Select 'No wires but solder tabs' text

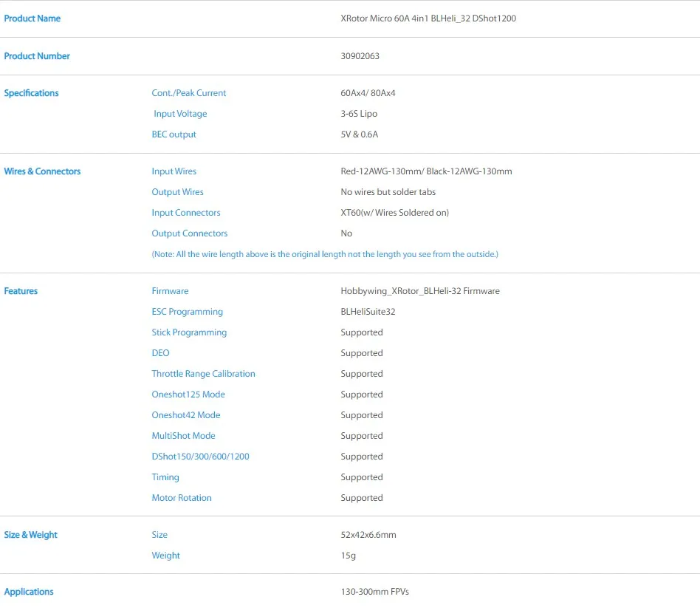[x=388, y=191]
